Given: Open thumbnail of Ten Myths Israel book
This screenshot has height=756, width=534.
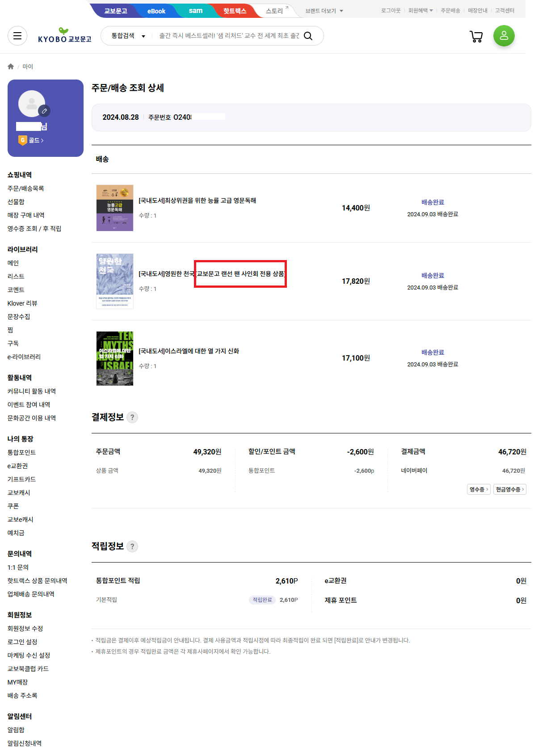Looking at the screenshot, I should click(x=115, y=358).
